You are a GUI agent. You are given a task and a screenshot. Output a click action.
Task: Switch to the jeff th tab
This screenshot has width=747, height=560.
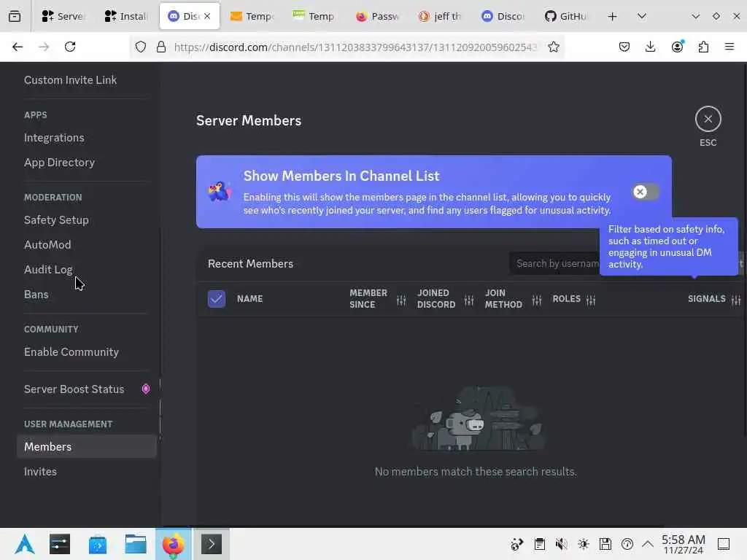click(x=441, y=16)
